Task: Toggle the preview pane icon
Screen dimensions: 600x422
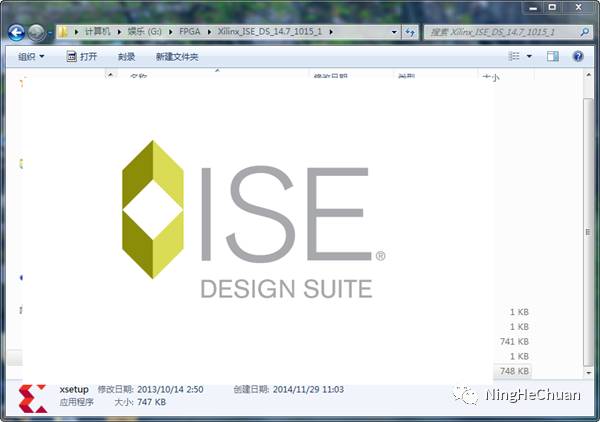Action: click(552, 57)
